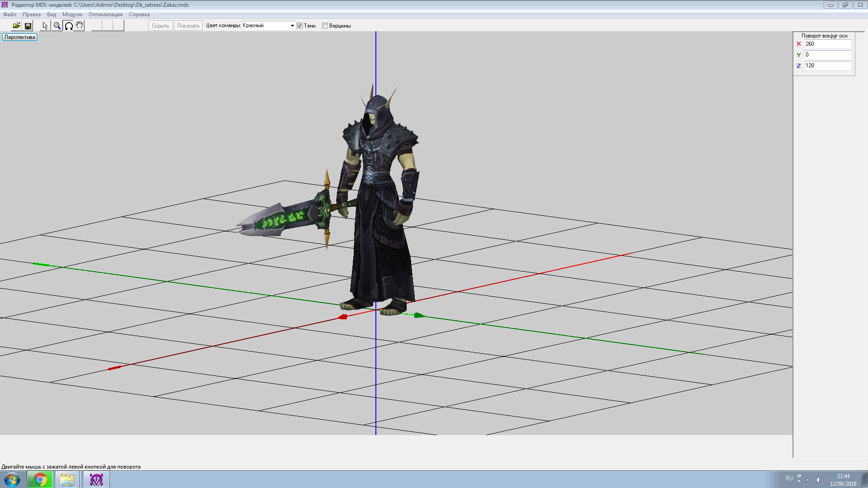The image size is (868, 488).
Task: Disable the Тени shadows checkbox
Action: (299, 26)
